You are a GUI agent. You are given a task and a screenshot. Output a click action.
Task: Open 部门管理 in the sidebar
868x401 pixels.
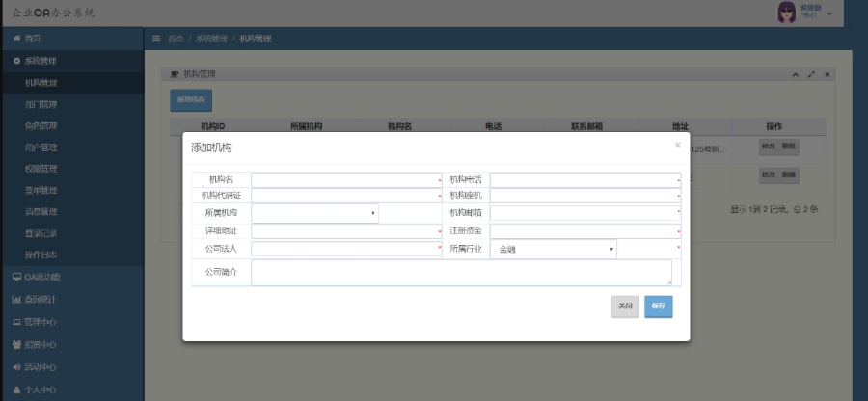pos(72,104)
